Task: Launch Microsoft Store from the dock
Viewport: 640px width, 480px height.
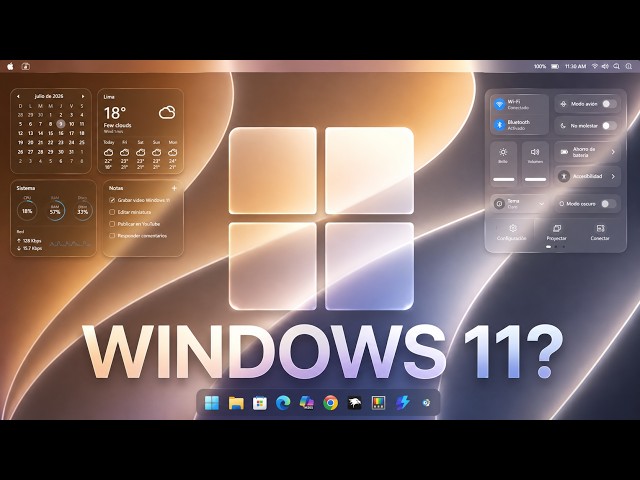Action: coord(260,403)
